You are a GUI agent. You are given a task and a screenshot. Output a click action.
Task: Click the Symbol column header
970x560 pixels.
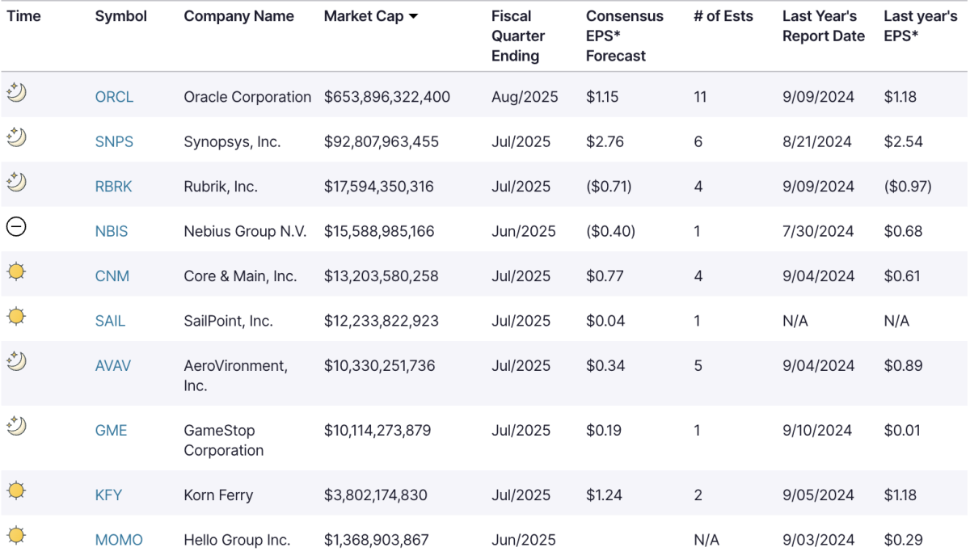click(121, 16)
